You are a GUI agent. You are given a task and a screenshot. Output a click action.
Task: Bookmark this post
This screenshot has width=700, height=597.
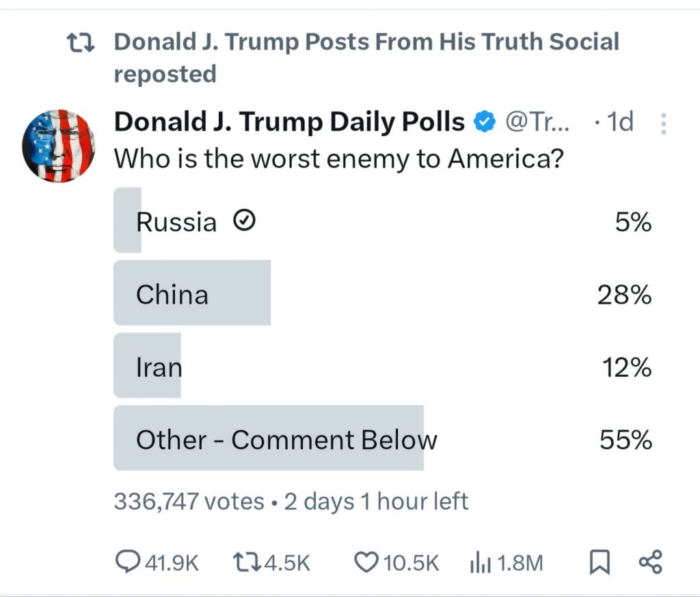pyautogui.click(x=599, y=562)
